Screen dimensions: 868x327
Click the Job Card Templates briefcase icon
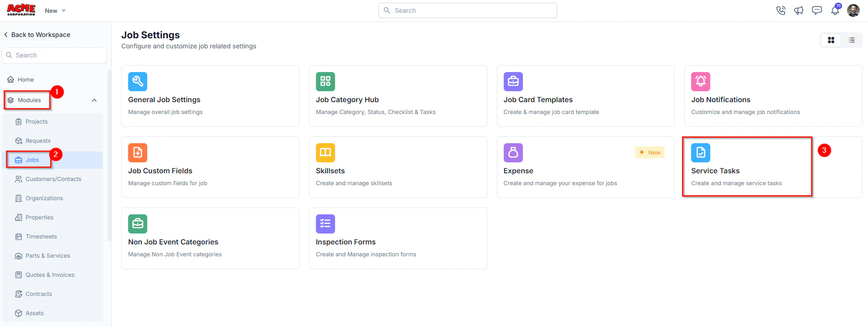pyautogui.click(x=513, y=82)
